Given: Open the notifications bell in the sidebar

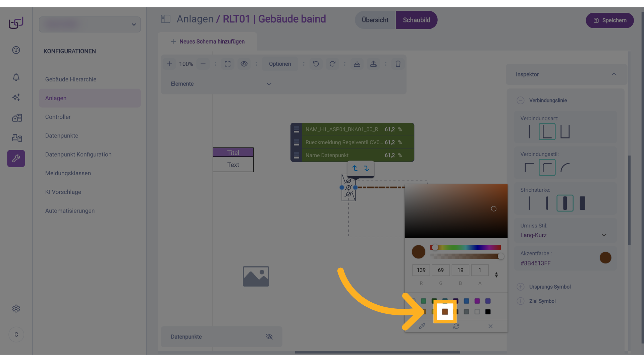Looking at the screenshot, I should tap(16, 77).
